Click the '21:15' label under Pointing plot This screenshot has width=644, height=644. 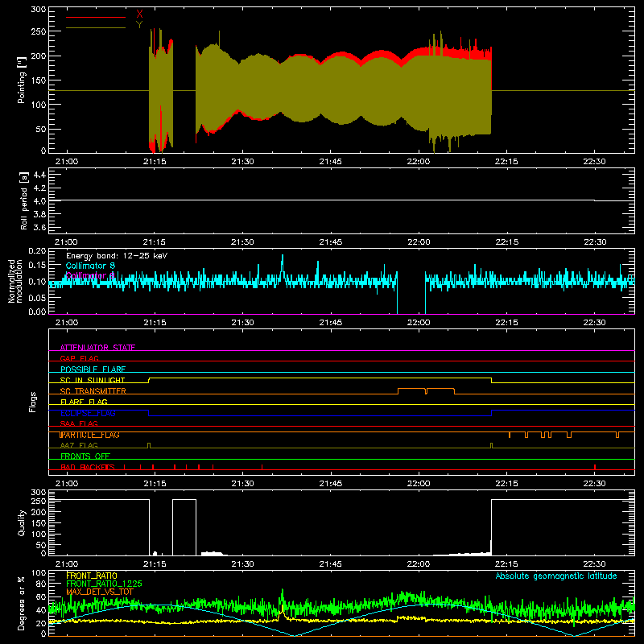(x=155, y=162)
